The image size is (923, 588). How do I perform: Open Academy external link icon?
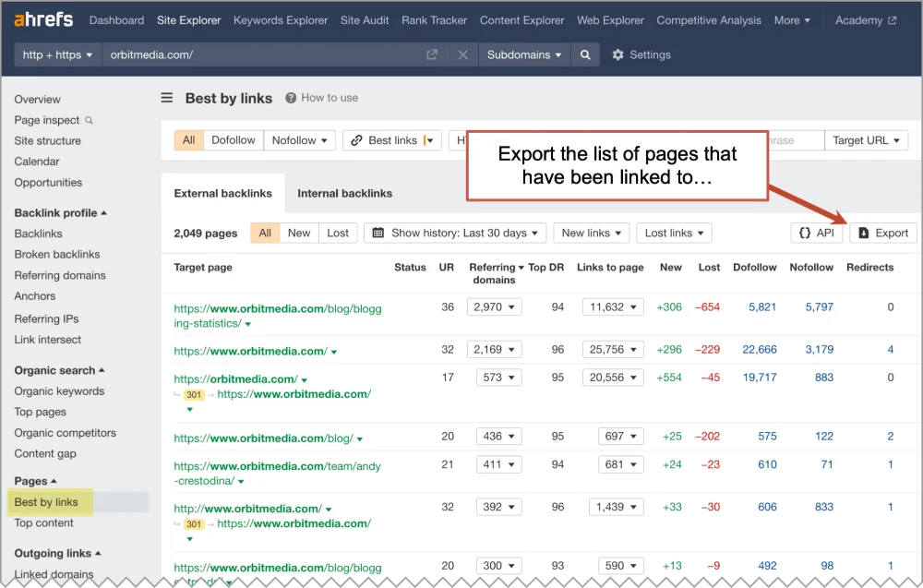point(892,20)
